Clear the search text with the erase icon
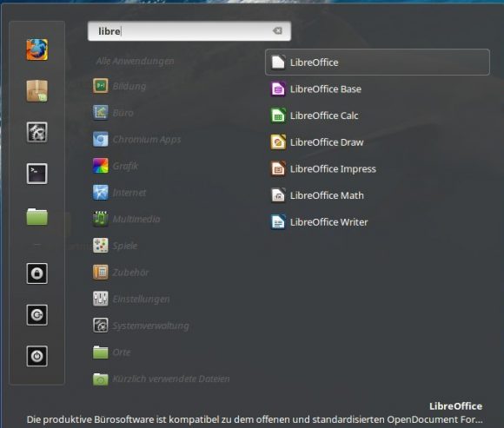Image resolution: width=504 pixels, height=428 pixels. (x=277, y=30)
